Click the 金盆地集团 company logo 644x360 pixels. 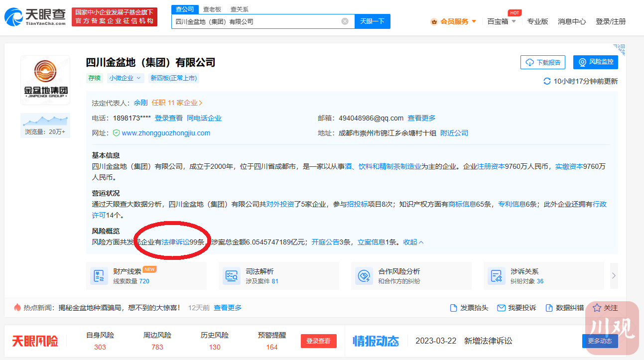coord(45,80)
